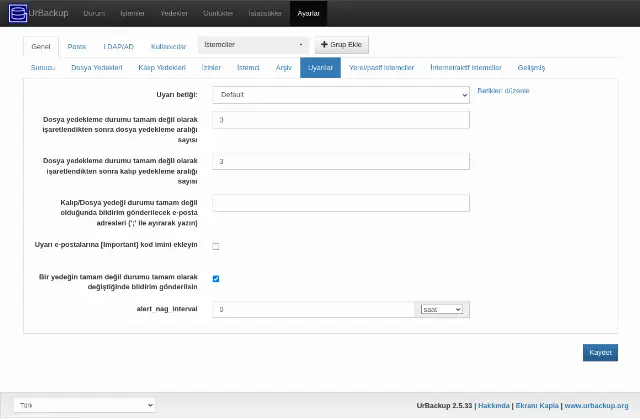Open the Türk language selector
Image resolution: width=640 pixels, height=420 pixels.
tap(84, 405)
